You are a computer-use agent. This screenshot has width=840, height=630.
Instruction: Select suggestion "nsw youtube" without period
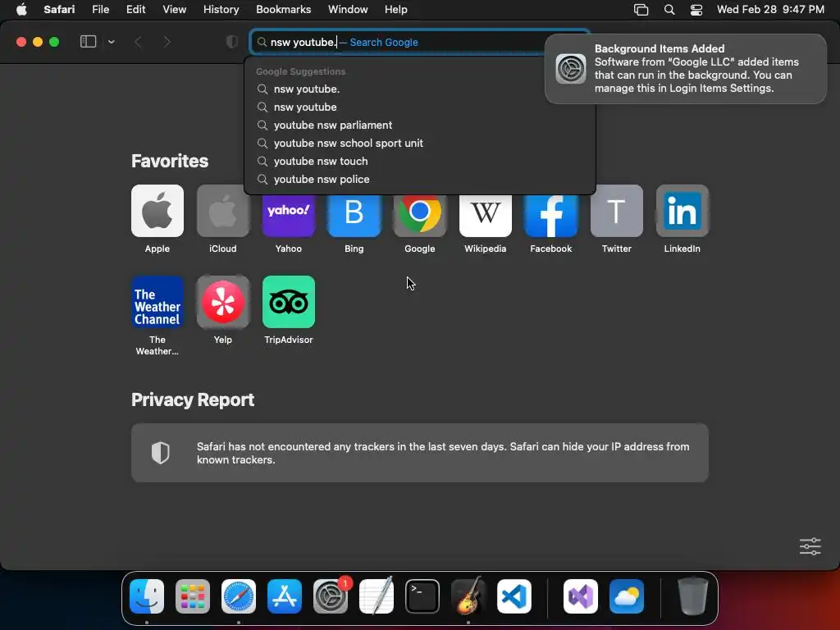[419, 107]
